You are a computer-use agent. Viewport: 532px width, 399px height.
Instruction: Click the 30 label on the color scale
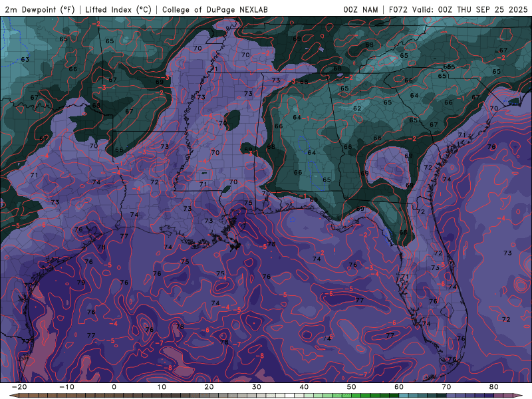[257, 387]
